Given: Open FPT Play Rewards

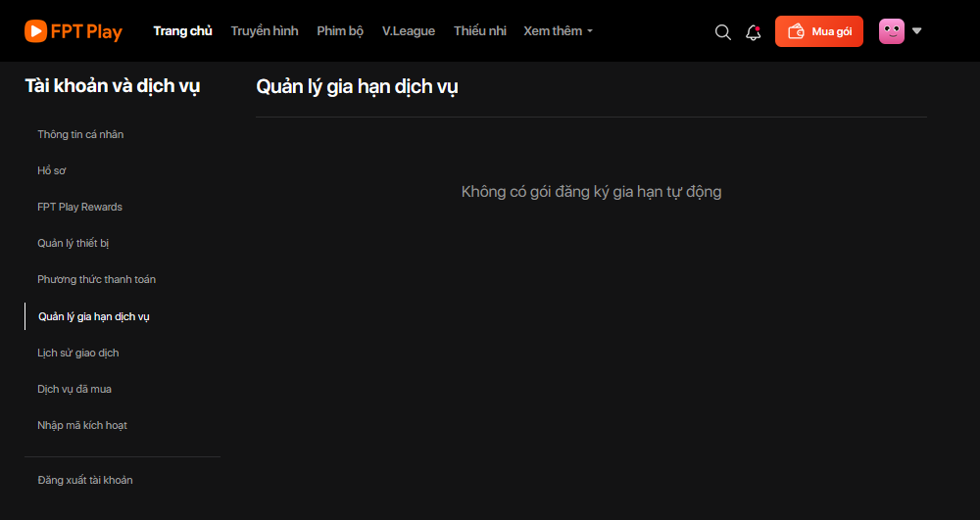Looking at the screenshot, I should tap(80, 207).
